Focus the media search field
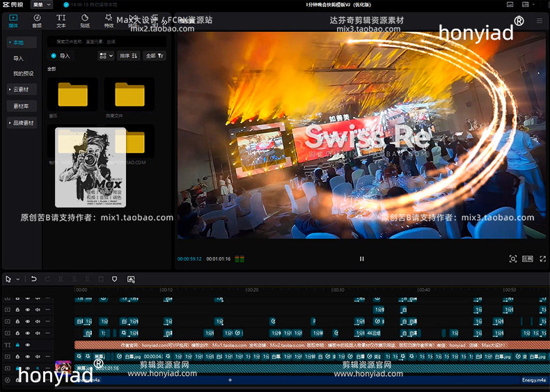 coord(107,41)
